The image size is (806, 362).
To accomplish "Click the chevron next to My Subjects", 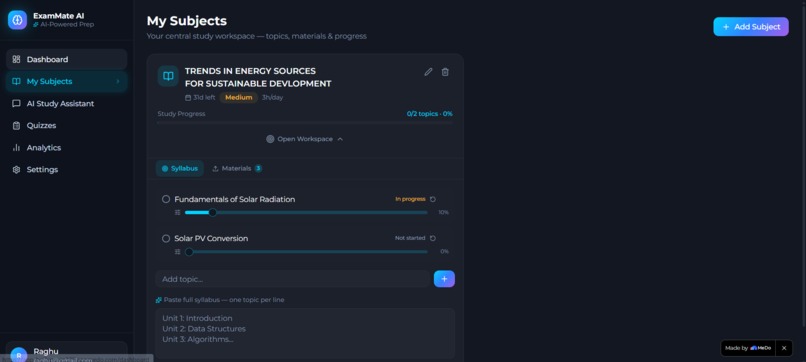I will pos(117,81).
